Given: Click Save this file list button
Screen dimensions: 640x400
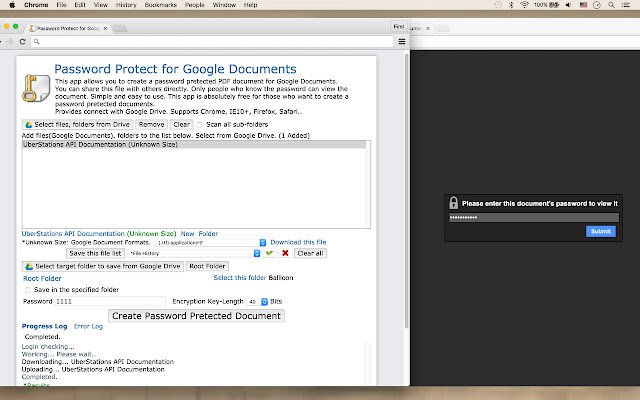Looking at the screenshot, I should pos(96,253).
